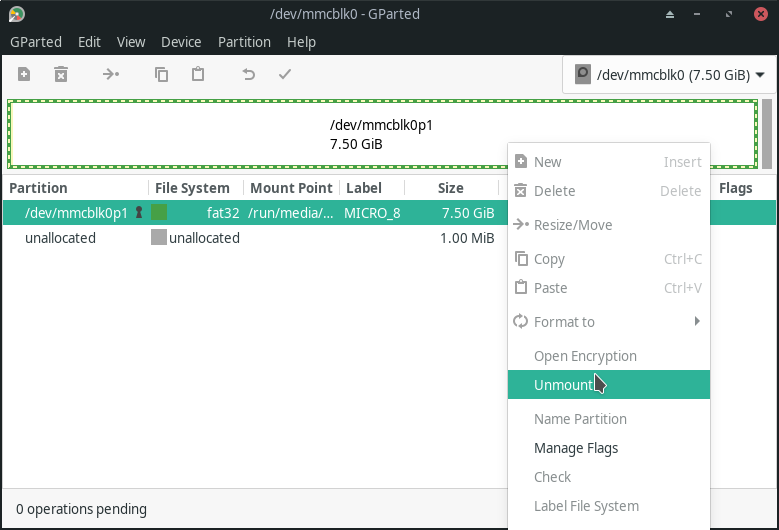Screen dimensions: 779x530
Task: Open the /dev/mmcblk0 device selector dropdown
Action: (x=669, y=75)
